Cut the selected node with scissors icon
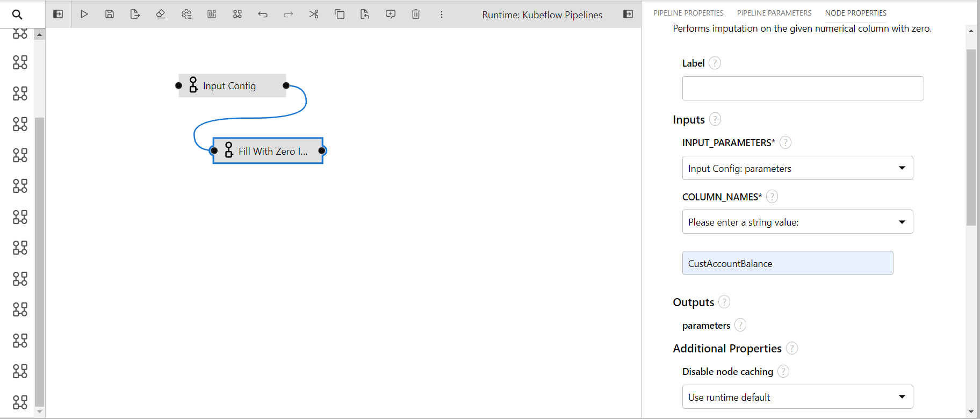Image resolution: width=980 pixels, height=419 pixels. [314, 15]
